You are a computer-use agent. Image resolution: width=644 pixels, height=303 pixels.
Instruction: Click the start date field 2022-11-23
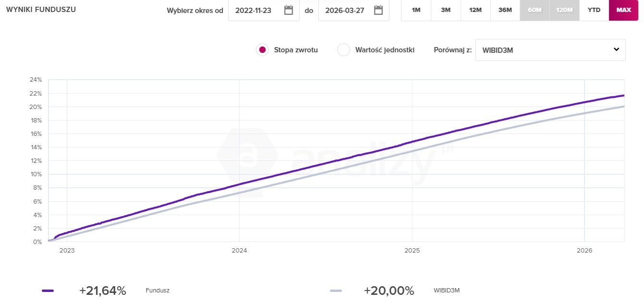point(254,10)
